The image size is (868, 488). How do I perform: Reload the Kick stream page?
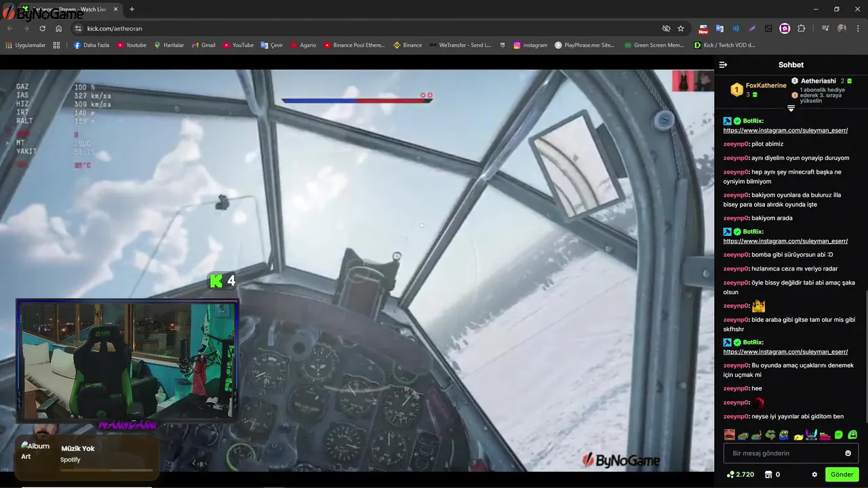coord(42,28)
